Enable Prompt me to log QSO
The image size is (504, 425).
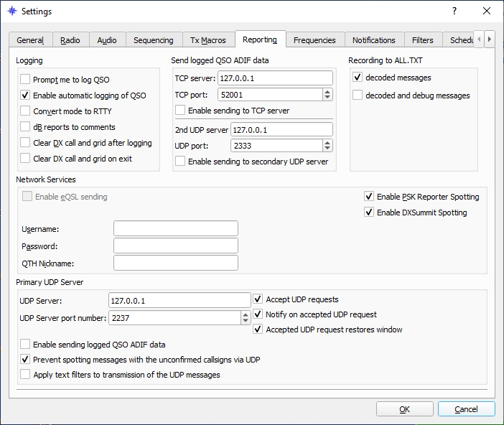point(25,79)
